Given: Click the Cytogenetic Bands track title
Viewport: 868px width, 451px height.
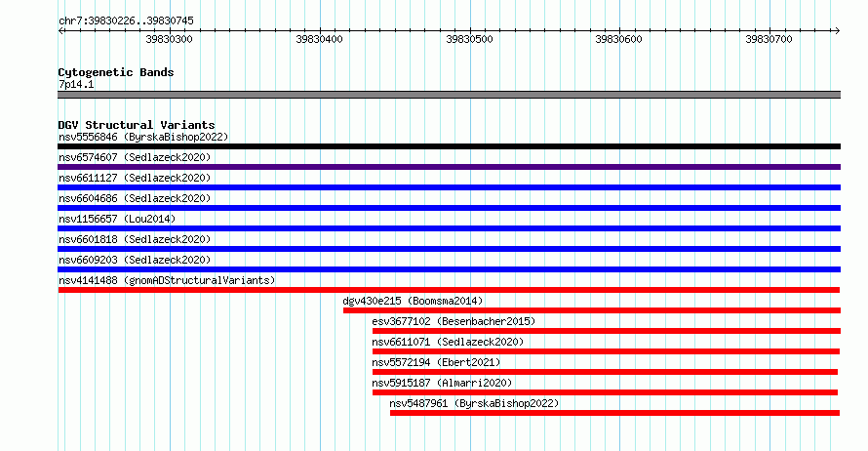Looking at the screenshot, I should click(116, 72).
